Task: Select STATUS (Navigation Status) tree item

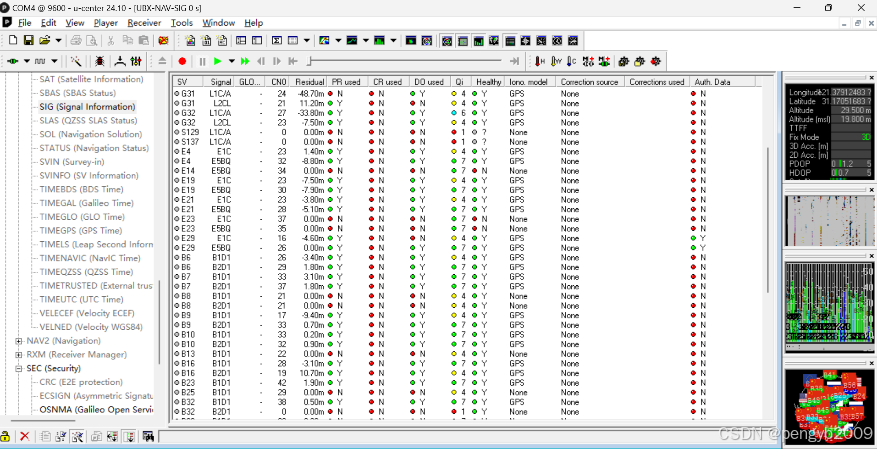Action: pos(94,148)
